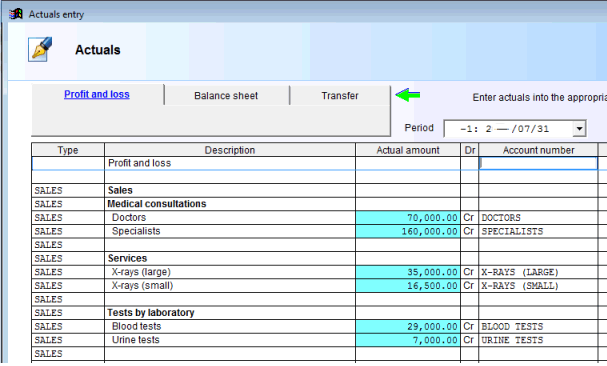The image size is (607, 366).
Task: Click the Description column header
Action: tap(230, 150)
